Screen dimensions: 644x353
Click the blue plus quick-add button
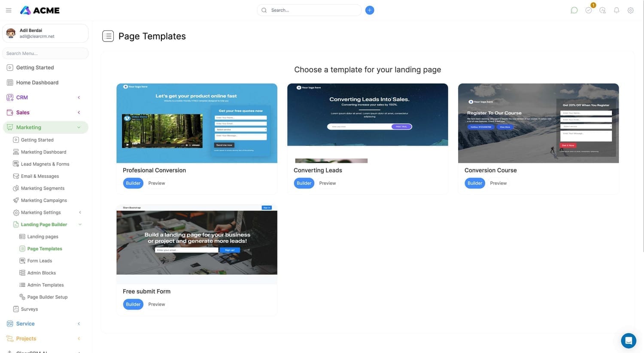(370, 10)
